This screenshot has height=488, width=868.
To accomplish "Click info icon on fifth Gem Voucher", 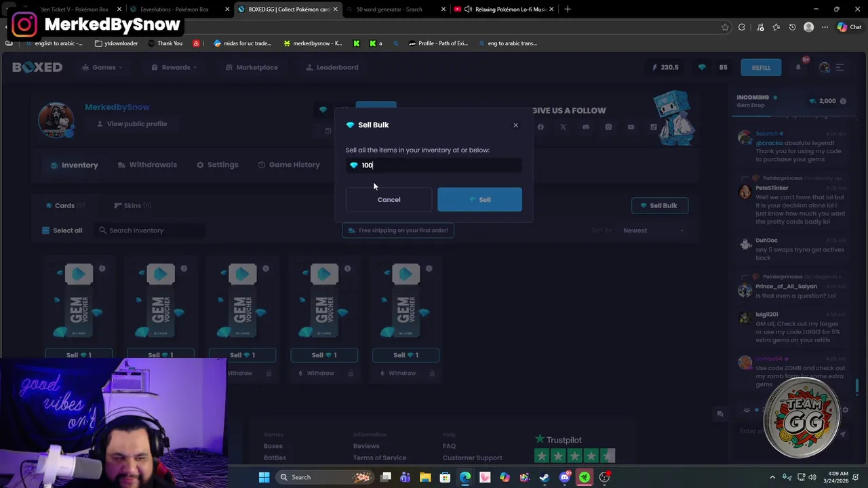I will (x=429, y=268).
